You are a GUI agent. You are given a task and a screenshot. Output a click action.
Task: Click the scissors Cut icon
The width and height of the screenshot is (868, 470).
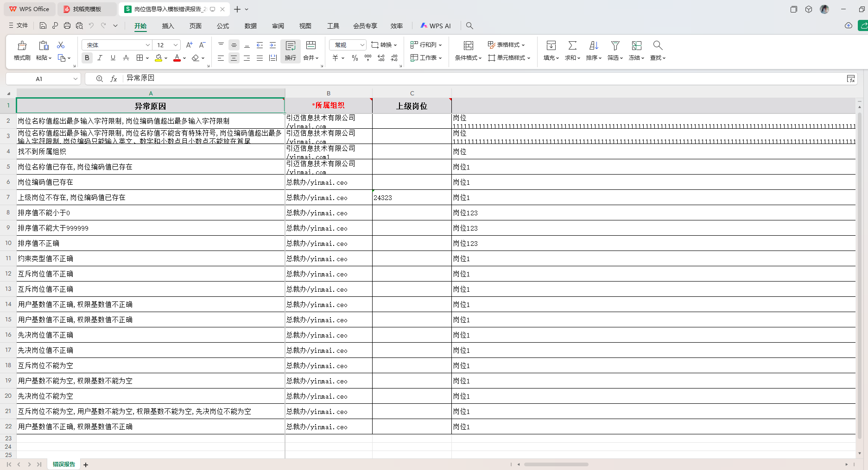(61, 45)
